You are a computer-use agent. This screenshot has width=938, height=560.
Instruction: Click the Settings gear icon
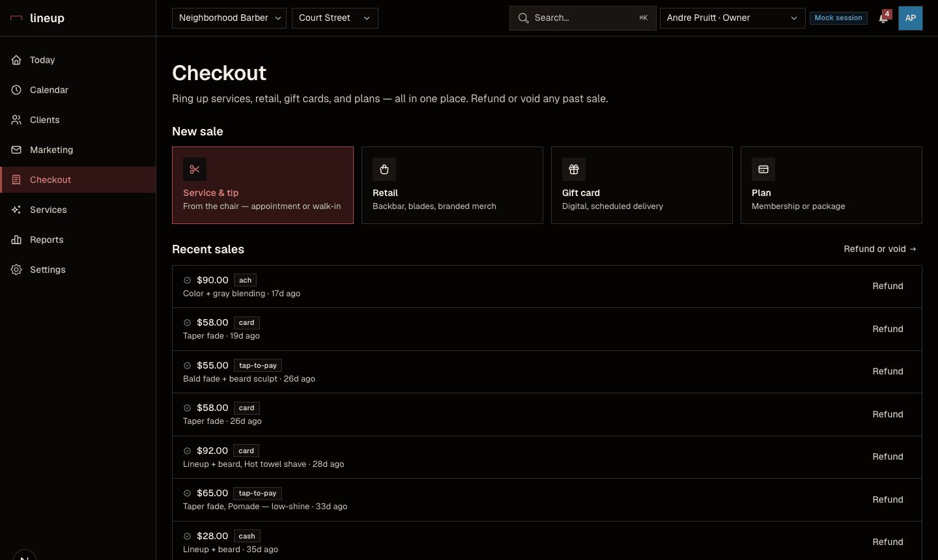[16, 270]
